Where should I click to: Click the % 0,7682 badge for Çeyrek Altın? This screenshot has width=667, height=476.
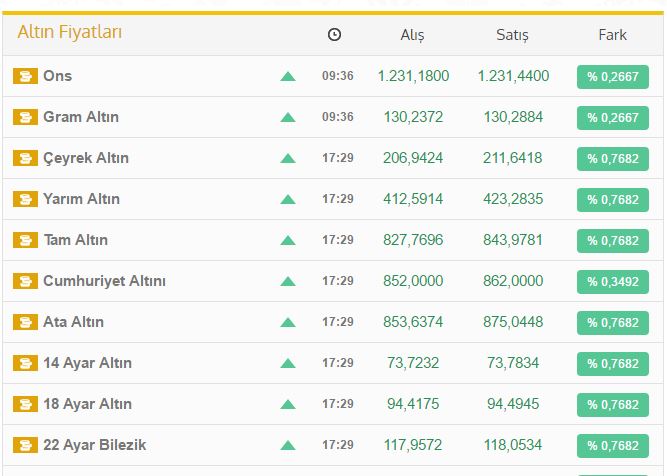612,159
